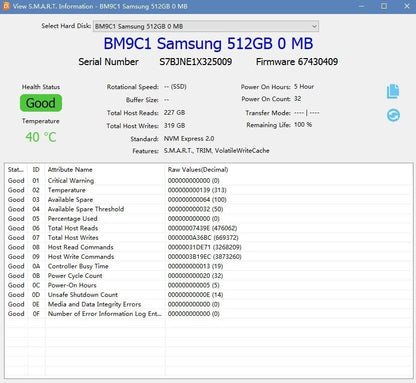
Task: Click the copy S.M.A.R.T. info icon
Action: point(393,91)
